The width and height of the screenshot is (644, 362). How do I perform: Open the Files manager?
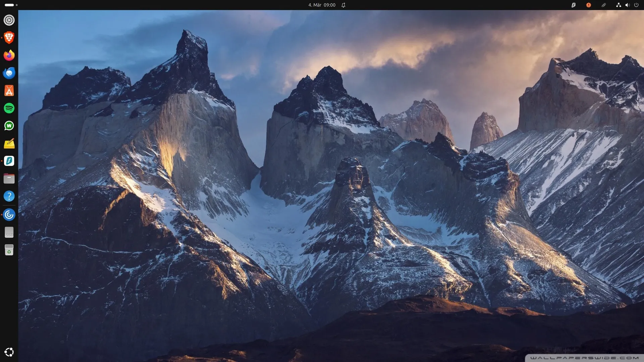(9, 179)
